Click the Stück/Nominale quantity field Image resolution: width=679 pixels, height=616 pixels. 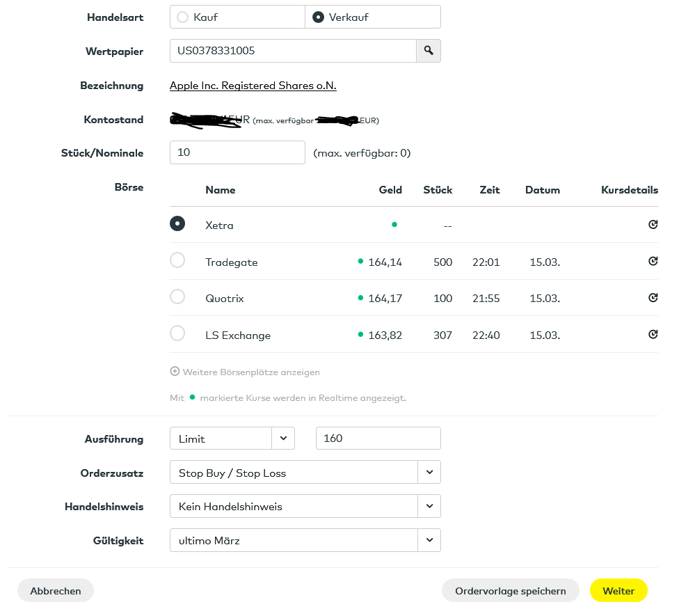click(x=237, y=152)
